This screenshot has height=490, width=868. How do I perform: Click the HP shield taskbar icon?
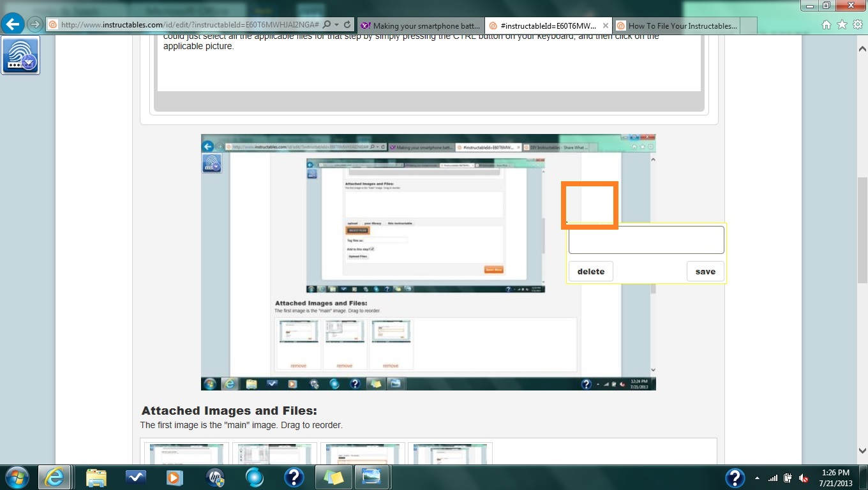(x=215, y=477)
